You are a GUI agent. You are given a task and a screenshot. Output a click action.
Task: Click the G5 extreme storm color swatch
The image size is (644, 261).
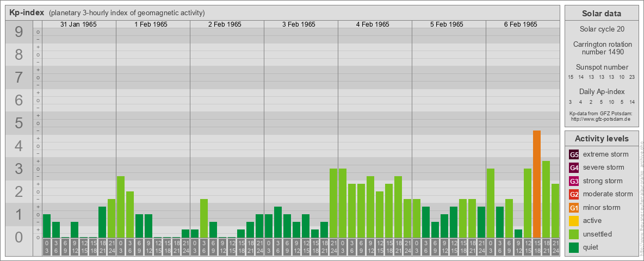coord(574,154)
